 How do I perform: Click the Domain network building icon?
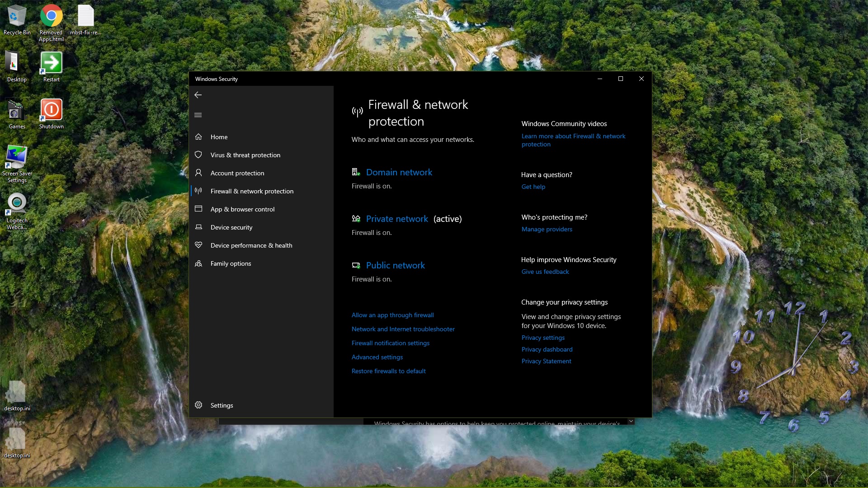click(356, 172)
